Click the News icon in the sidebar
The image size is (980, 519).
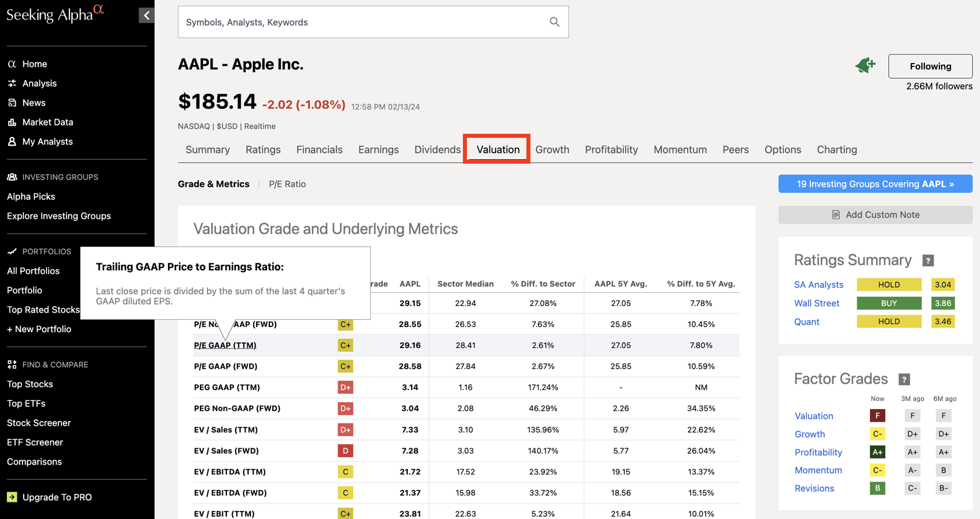tap(12, 103)
